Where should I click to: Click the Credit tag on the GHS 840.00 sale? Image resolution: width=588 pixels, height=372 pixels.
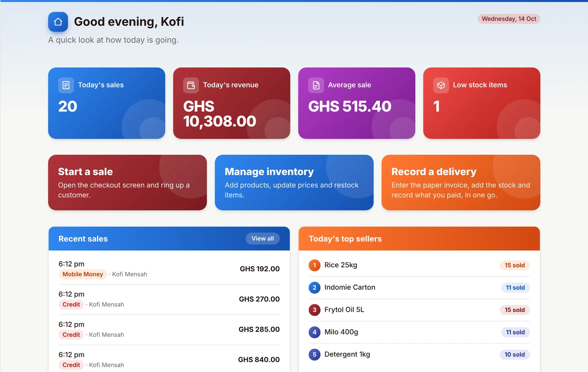(71, 365)
